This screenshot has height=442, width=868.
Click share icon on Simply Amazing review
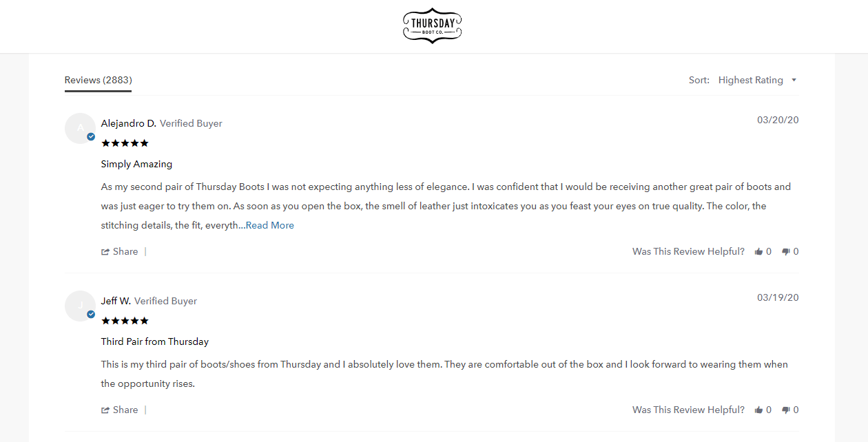point(105,252)
